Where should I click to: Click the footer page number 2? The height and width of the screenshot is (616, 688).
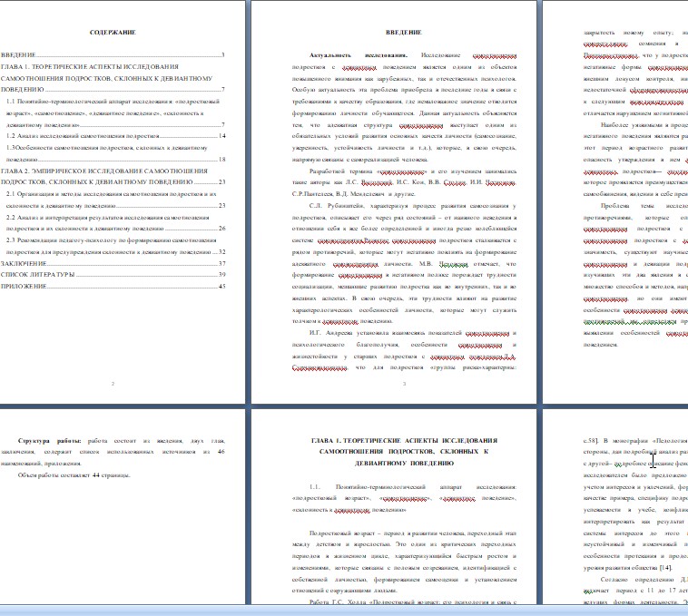point(113,384)
